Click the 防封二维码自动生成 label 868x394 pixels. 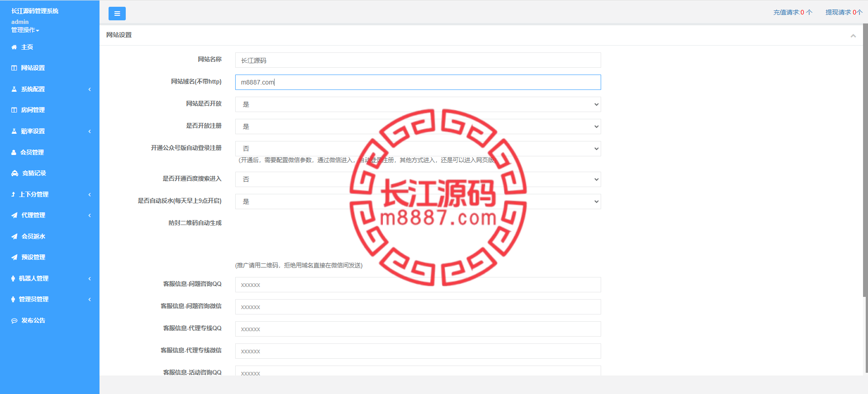tap(195, 223)
